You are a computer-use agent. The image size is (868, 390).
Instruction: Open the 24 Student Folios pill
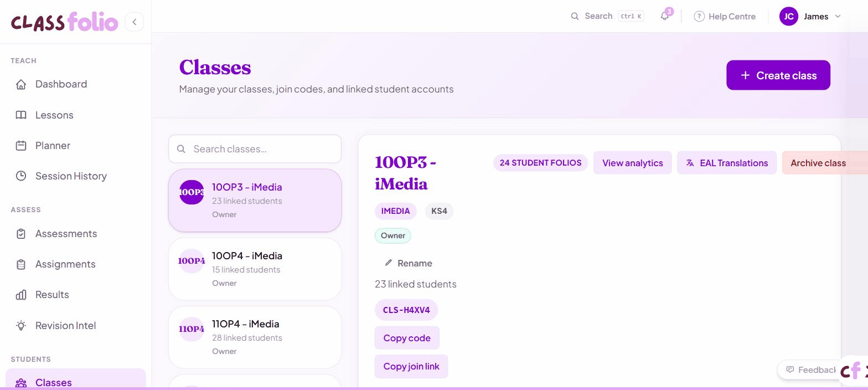(x=540, y=163)
